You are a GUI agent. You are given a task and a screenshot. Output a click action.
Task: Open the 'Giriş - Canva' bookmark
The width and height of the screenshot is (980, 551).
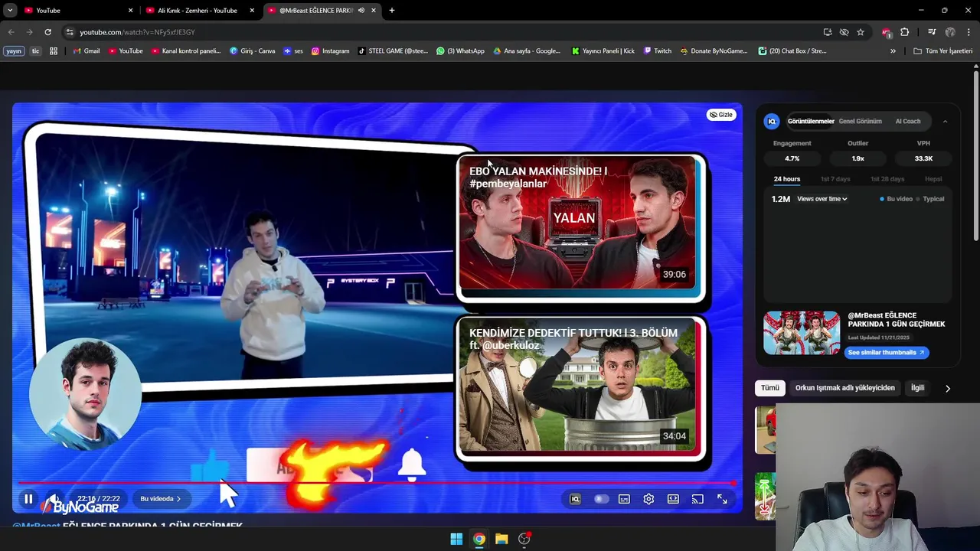click(253, 51)
